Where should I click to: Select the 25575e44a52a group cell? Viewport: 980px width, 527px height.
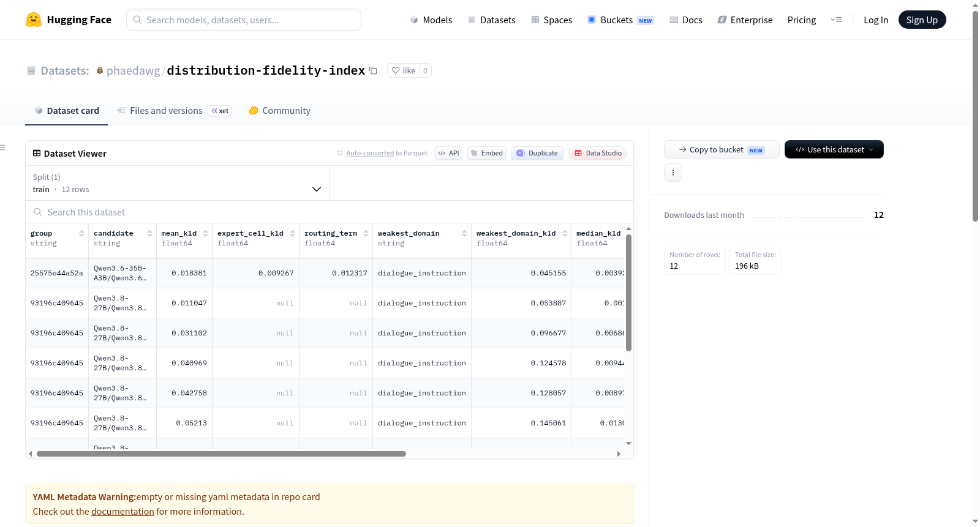57,273
